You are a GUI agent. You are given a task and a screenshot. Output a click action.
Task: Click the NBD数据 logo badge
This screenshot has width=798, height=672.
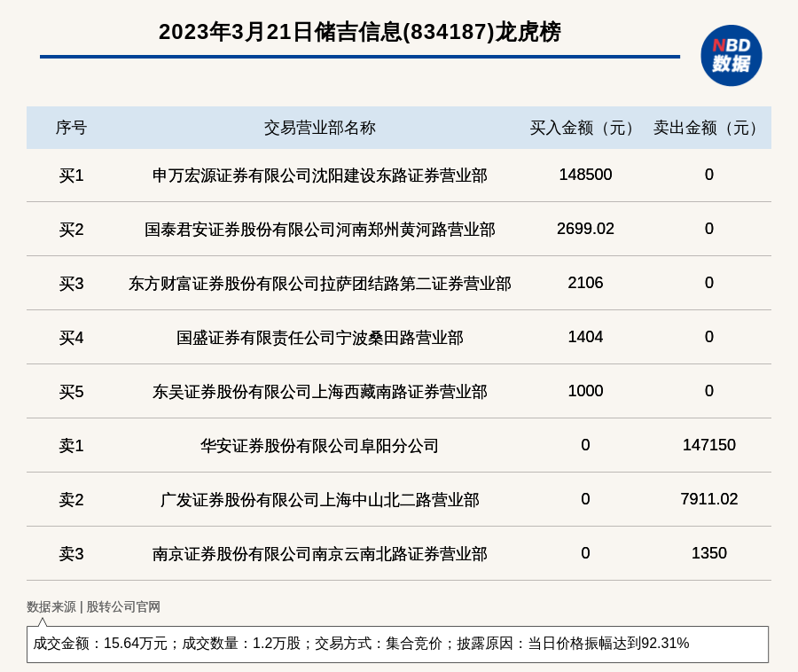731,56
